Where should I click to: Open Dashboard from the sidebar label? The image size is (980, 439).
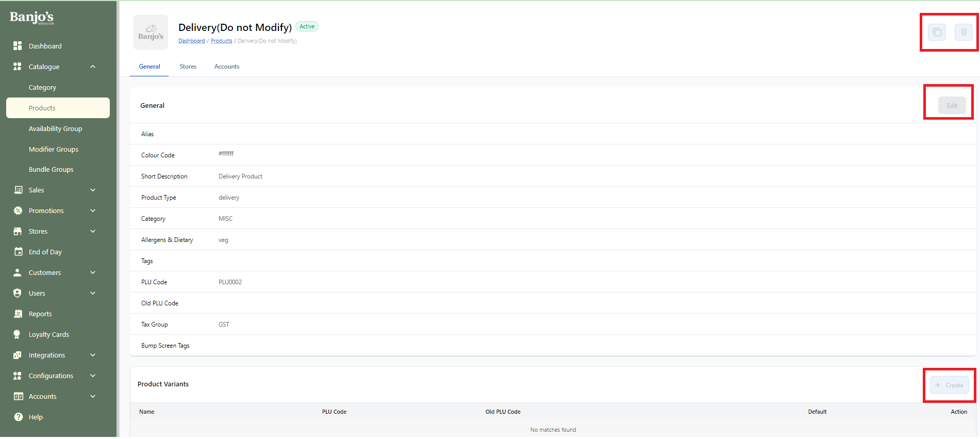(45, 46)
